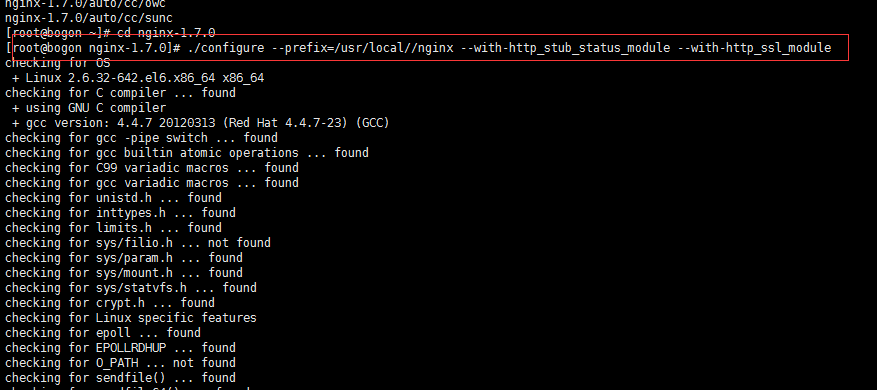Click the C99 variadic macros line
The width and height of the screenshot is (877, 390).
(152, 168)
